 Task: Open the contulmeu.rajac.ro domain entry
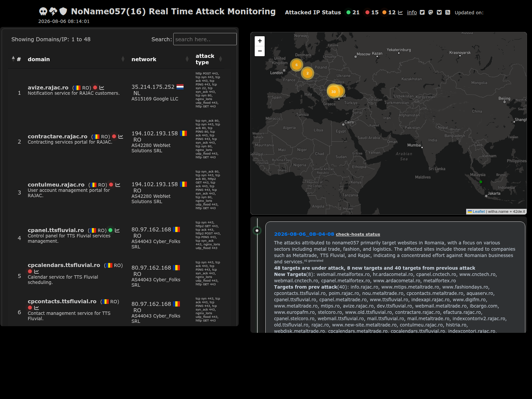(x=56, y=185)
